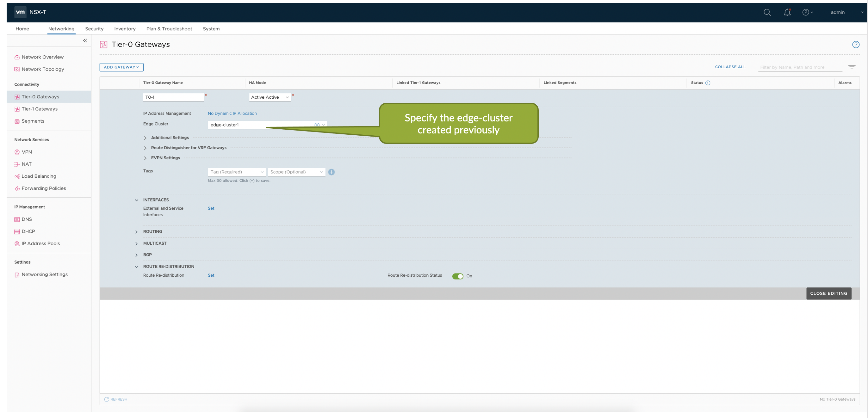868x418 pixels.
Task: Switch to the Security tab
Action: [x=94, y=29]
